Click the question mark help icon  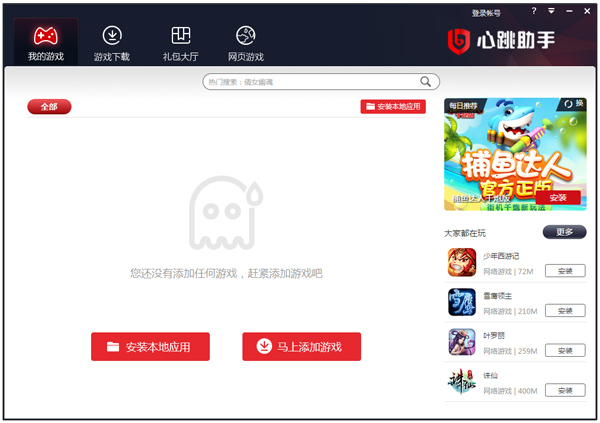[534, 11]
